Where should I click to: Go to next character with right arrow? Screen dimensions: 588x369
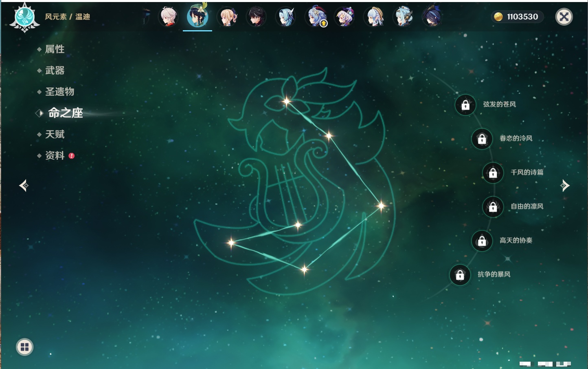(565, 186)
